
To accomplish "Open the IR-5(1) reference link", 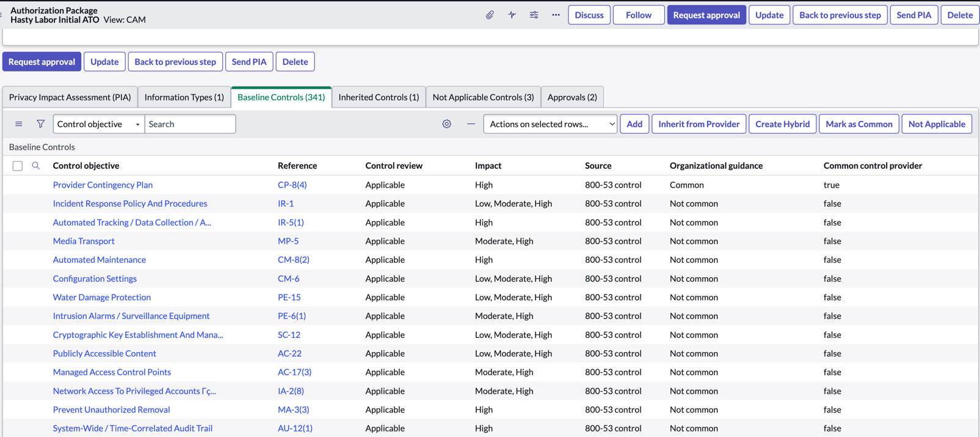I will tap(291, 222).
